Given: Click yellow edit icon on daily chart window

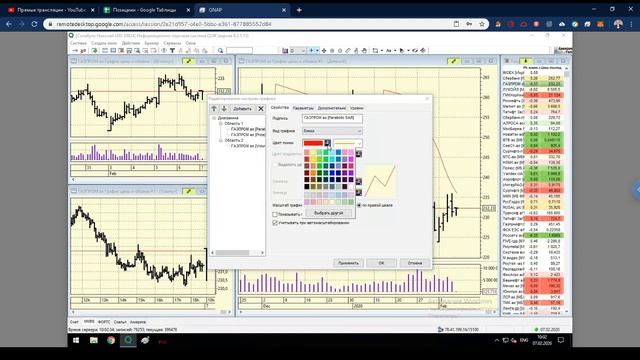Looking at the screenshot, I should pyautogui.click(x=453, y=61).
